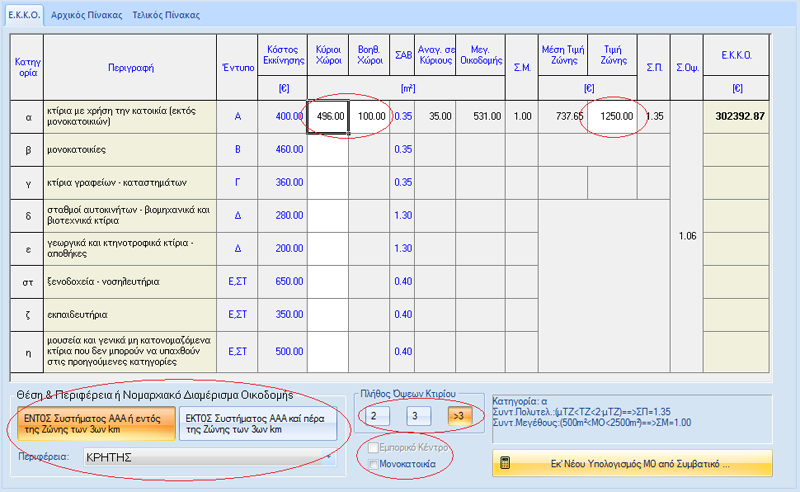This screenshot has width=800, height=492.
Task: Click the category letter η in first column
Action: point(28,352)
